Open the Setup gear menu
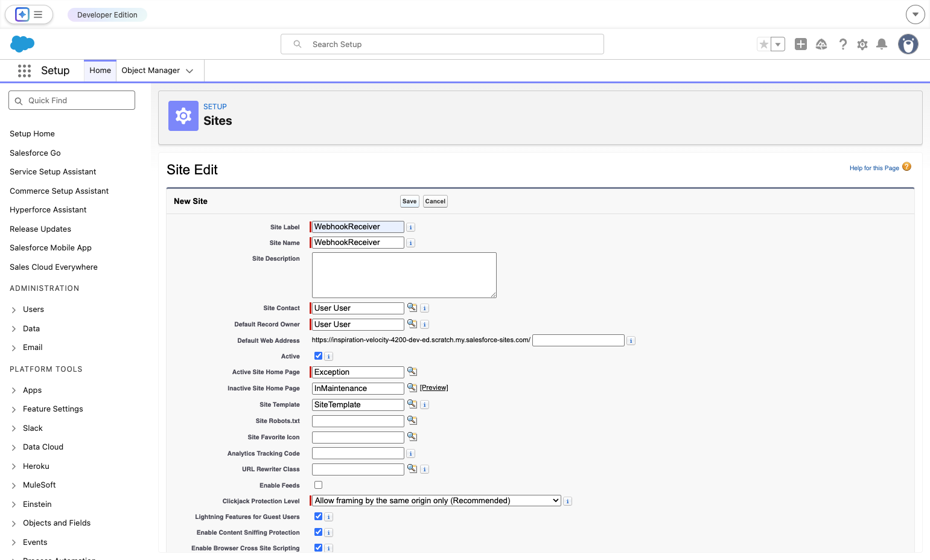The width and height of the screenshot is (930, 560). (862, 44)
